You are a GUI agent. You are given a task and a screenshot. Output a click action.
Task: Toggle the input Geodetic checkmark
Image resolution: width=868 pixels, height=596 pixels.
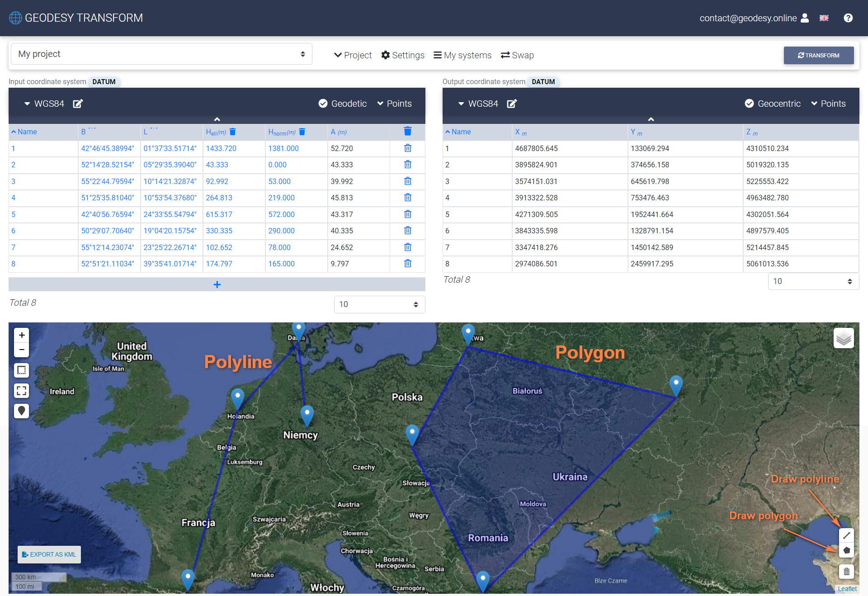[x=323, y=104]
